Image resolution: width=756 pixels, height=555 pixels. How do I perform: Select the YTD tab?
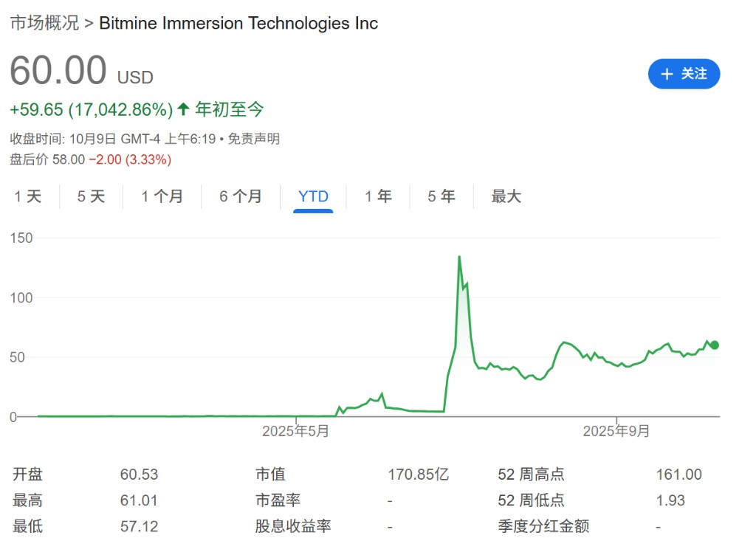click(313, 196)
